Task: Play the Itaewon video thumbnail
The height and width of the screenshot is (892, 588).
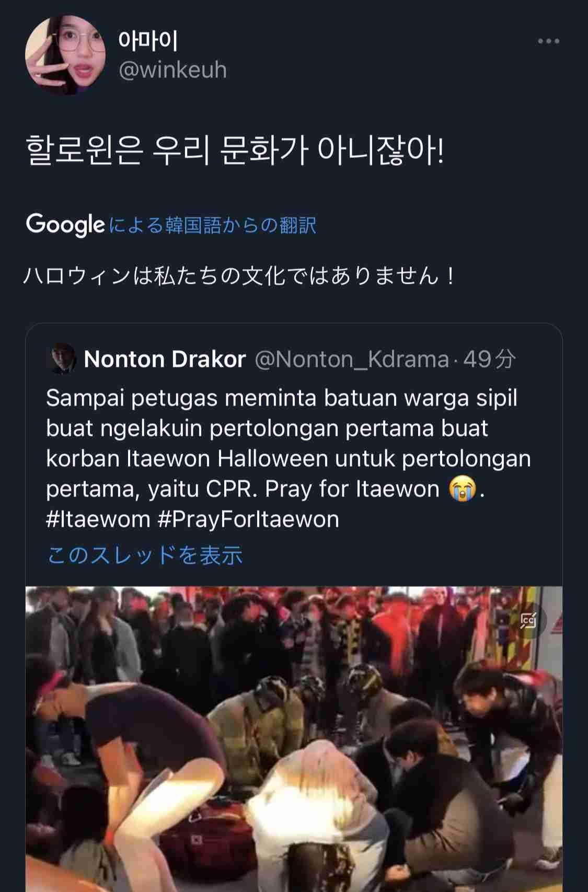Action: click(294, 739)
